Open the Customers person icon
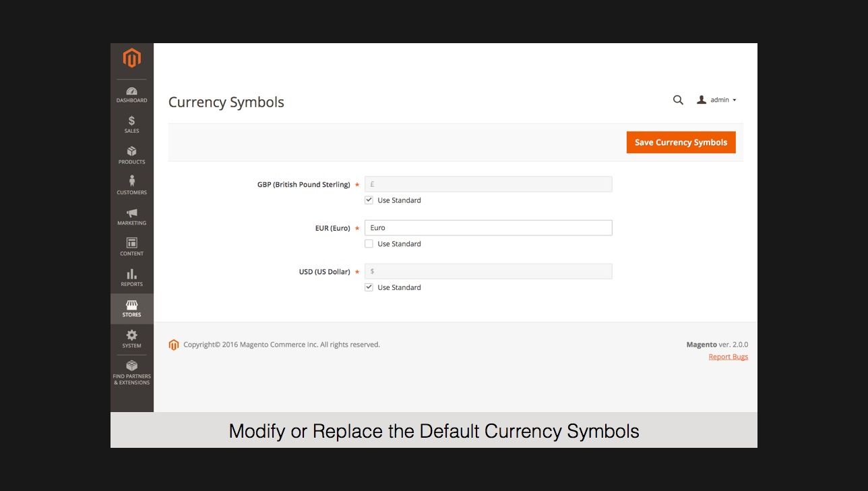The height and width of the screenshot is (491, 868). coord(132,181)
